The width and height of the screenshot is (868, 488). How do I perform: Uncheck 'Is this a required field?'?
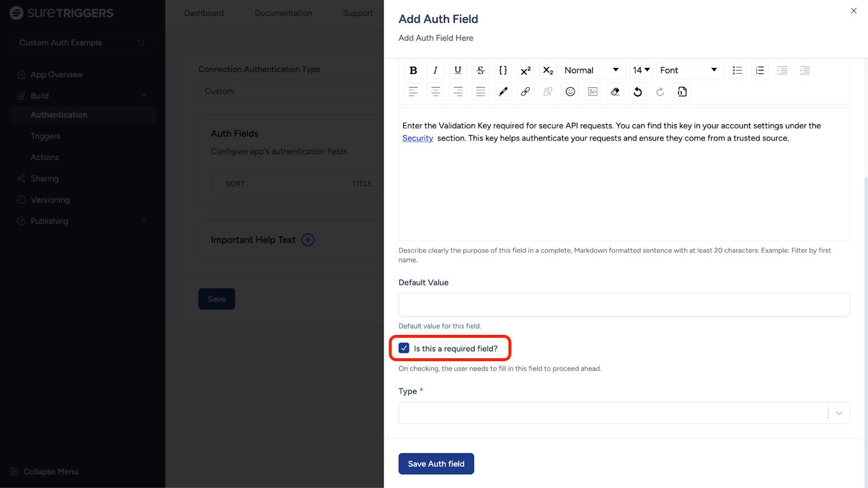coord(404,348)
